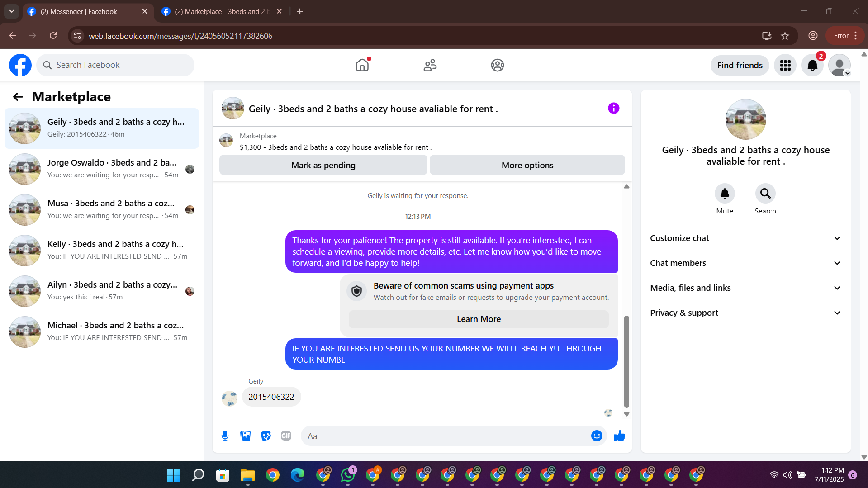Open the browser profile icon
This screenshot has height=488, width=868.
pyautogui.click(x=813, y=36)
